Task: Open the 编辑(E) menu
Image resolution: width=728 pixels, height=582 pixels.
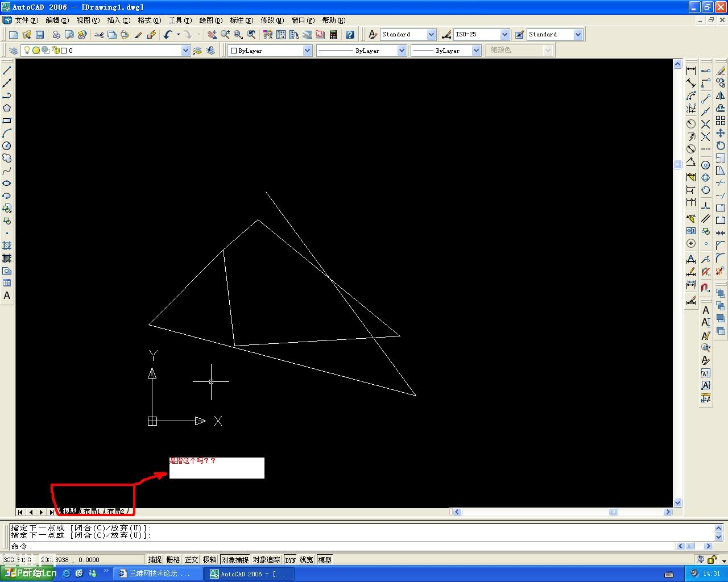Action: [57, 20]
